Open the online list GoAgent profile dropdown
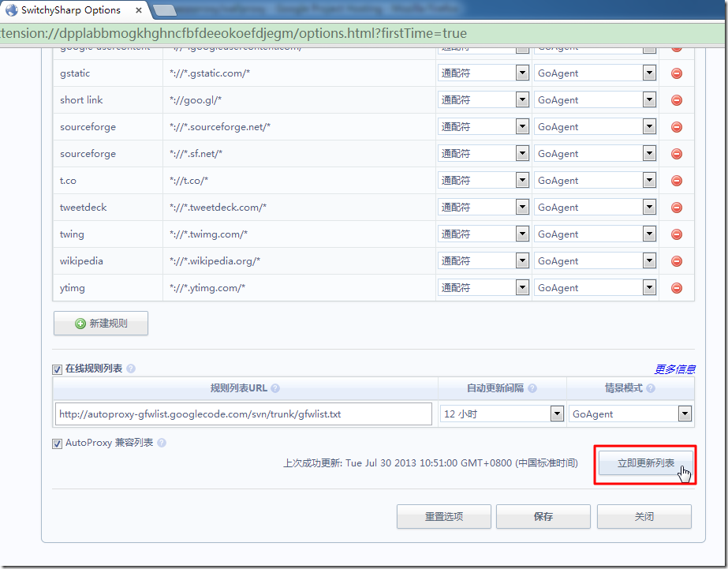This screenshot has height=569, width=728. click(630, 414)
